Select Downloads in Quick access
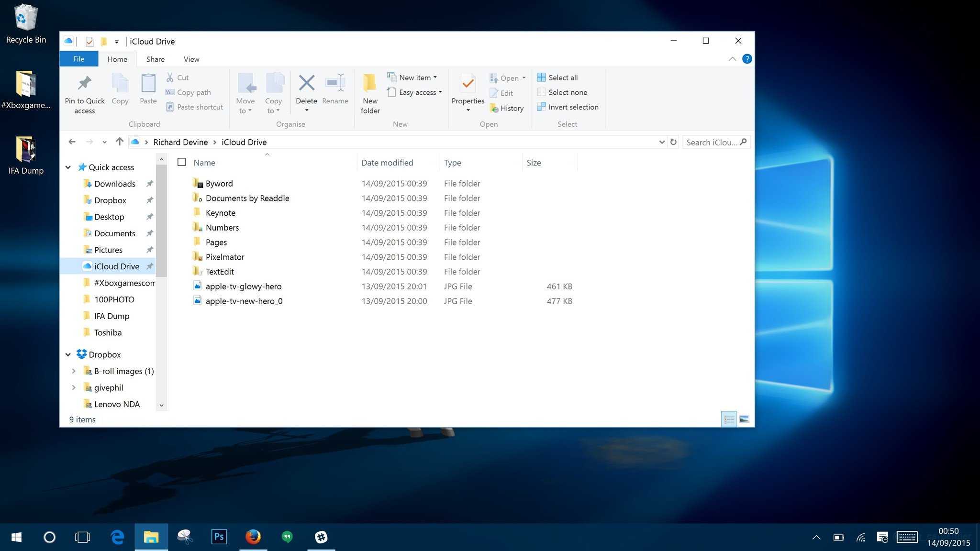The image size is (980, 551). (114, 184)
